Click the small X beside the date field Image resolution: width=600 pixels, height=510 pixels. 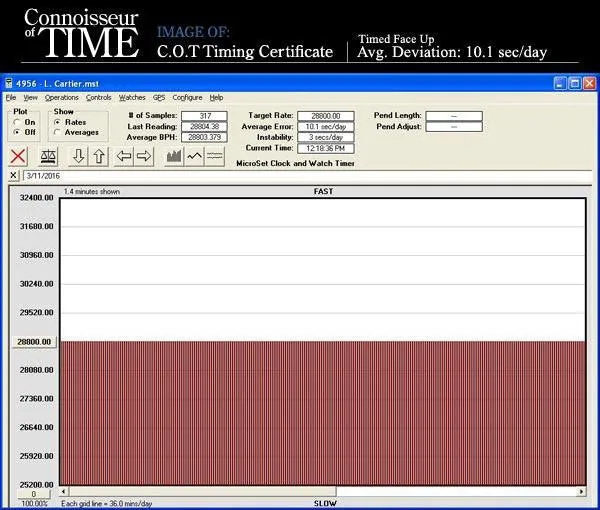tap(13, 175)
